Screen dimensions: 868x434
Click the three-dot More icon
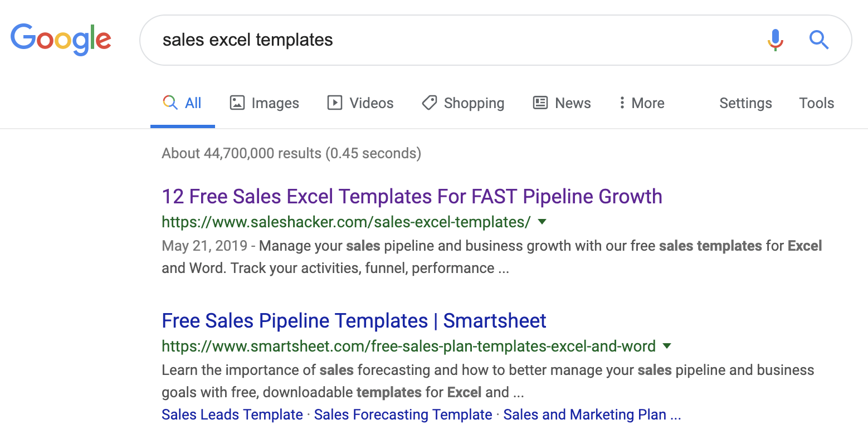click(x=622, y=103)
